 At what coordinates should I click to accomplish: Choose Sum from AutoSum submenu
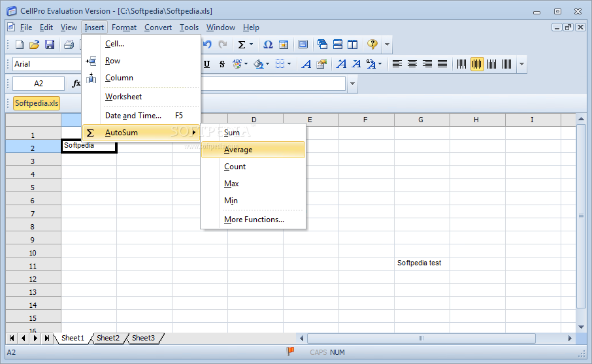[x=253, y=133]
